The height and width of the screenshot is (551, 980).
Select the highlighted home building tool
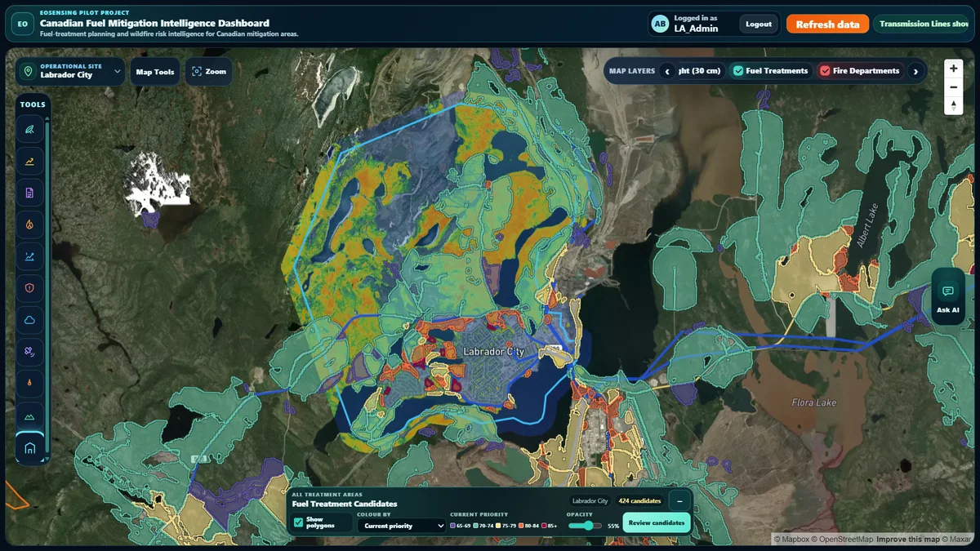(30, 447)
